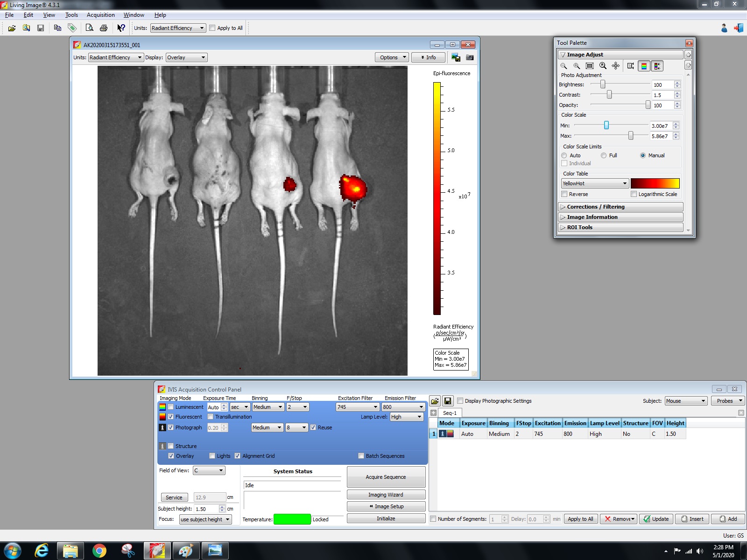Click the print icon in main toolbar

click(x=104, y=28)
